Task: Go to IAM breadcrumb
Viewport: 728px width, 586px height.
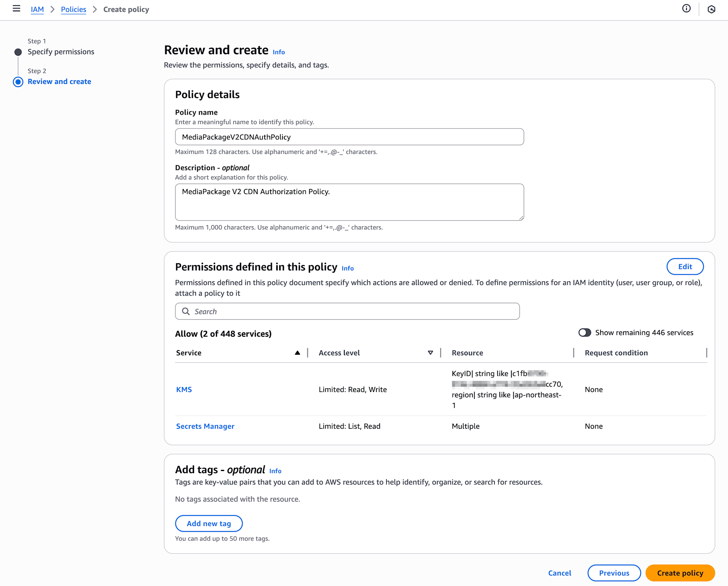Action: 37,9
